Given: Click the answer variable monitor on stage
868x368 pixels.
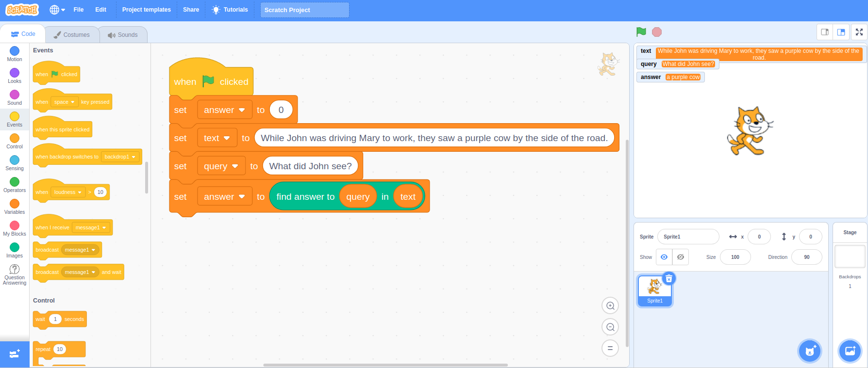Looking at the screenshot, I should coord(670,77).
